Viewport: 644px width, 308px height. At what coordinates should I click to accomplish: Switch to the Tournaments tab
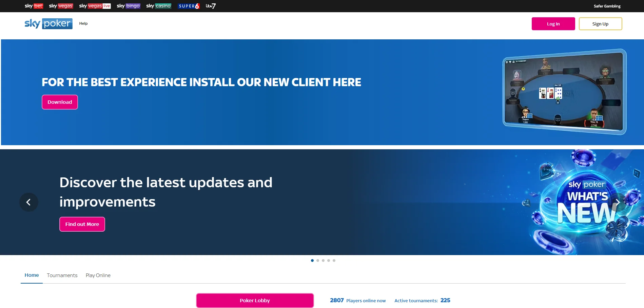(62, 275)
